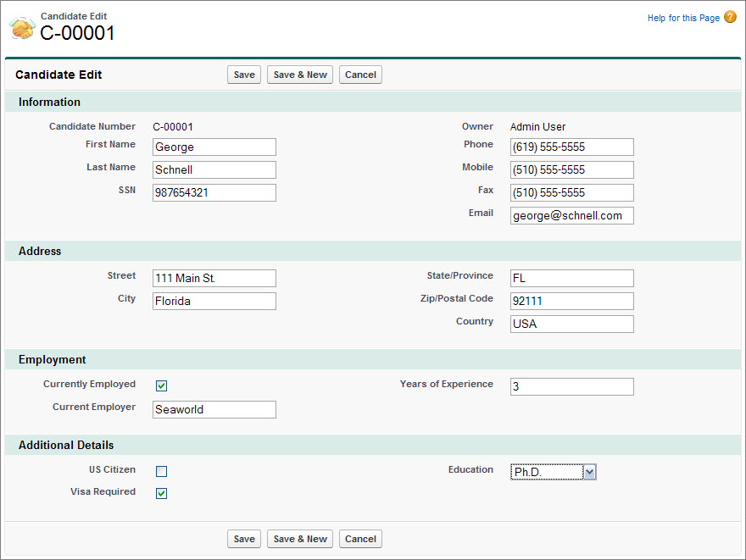The image size is (746, 560).
Task: Click the Fax number field
Action: [x=572, y=192]
